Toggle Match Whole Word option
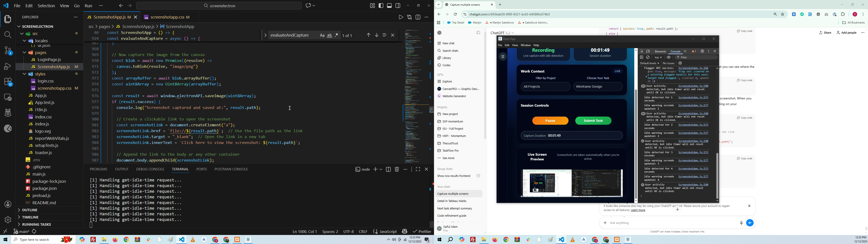868x244 pixels. (x=330, y=35)
